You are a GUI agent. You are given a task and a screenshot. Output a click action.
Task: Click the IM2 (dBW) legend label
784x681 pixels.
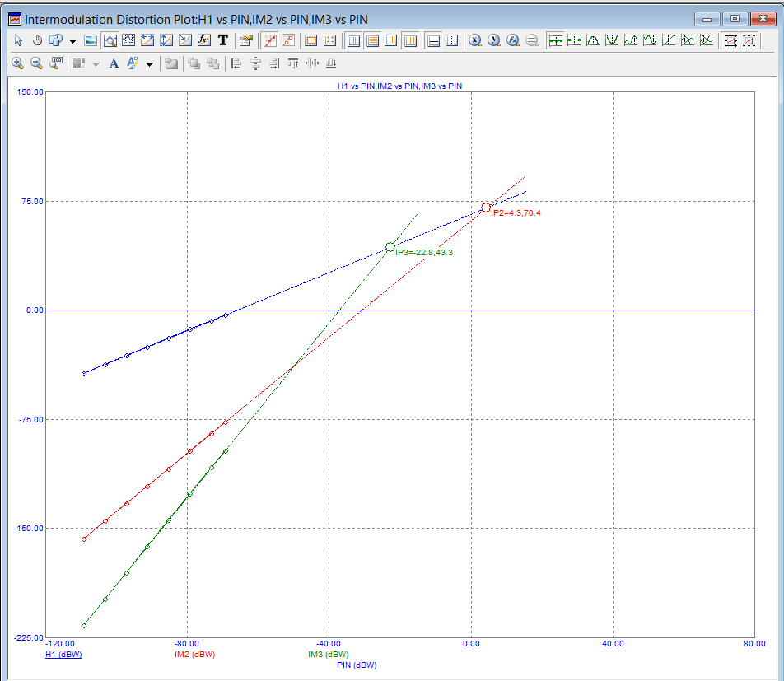click(x=194, y=655)
